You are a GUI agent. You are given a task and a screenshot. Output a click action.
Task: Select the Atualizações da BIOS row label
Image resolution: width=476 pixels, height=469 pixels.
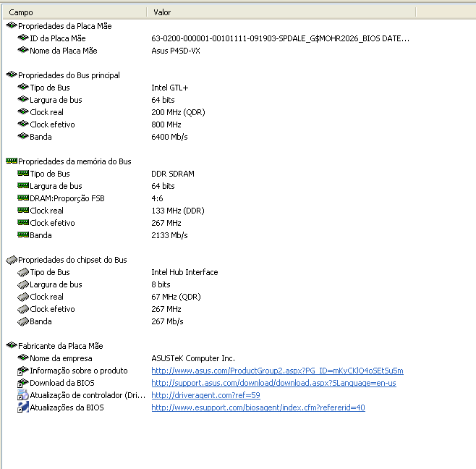(67, 407)
